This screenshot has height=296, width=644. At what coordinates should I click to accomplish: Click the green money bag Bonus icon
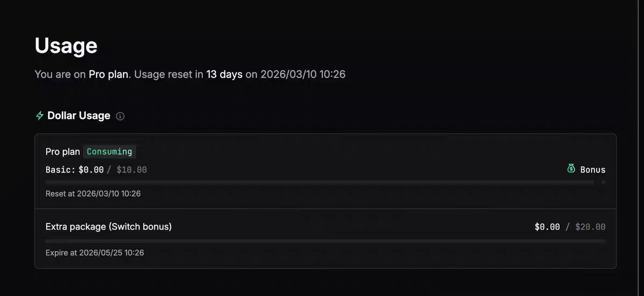[572, 169]
